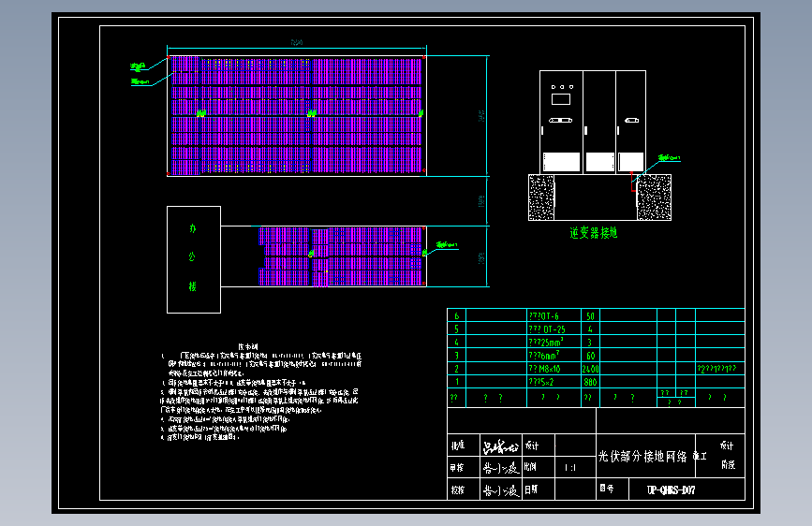Image resolution: width=812 pixels, height=526 pixels.
Task: Select the drawing number "UP-QHRS-D07"
Action: tap(672, 489)
